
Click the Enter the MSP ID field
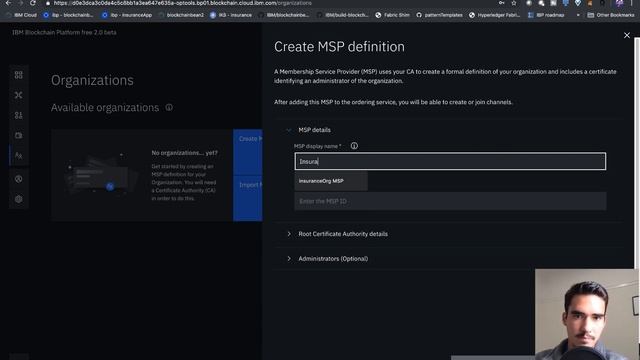[x=450, y=201]
